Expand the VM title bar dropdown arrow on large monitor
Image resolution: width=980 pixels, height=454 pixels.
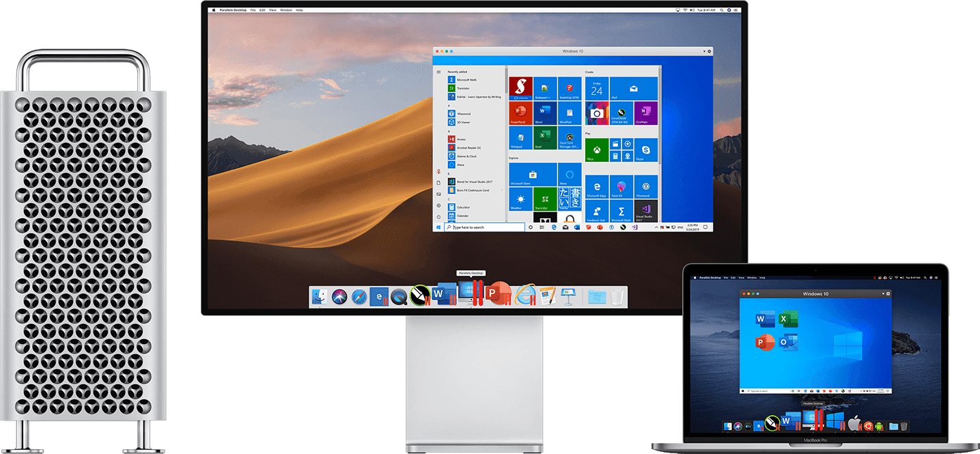coord(703,51)
